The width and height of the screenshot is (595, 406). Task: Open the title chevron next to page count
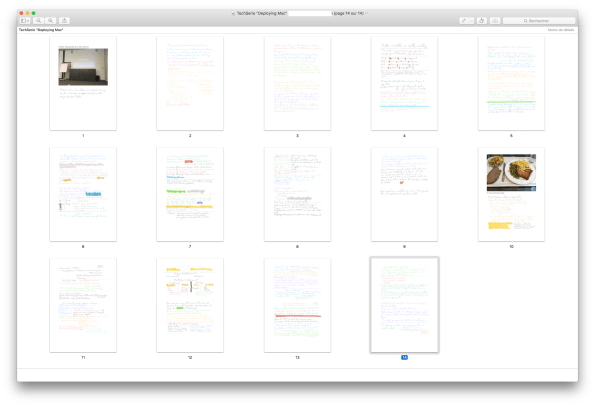367,13
